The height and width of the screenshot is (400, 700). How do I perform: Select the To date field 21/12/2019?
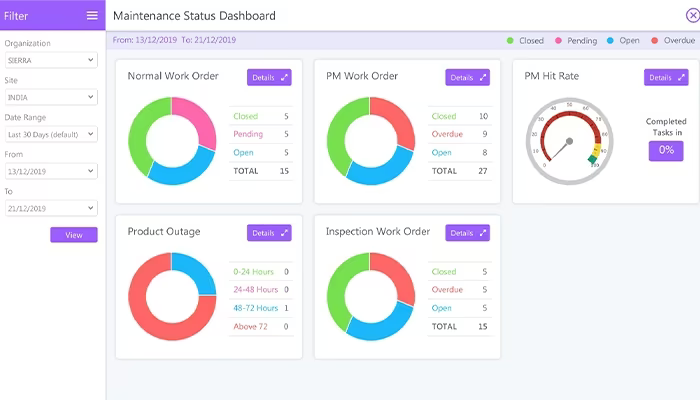51,208
